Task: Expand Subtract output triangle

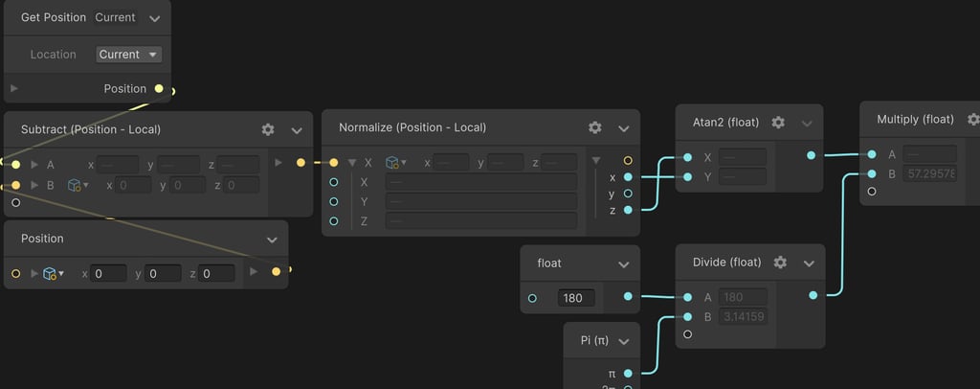Action: pos(278,163)
